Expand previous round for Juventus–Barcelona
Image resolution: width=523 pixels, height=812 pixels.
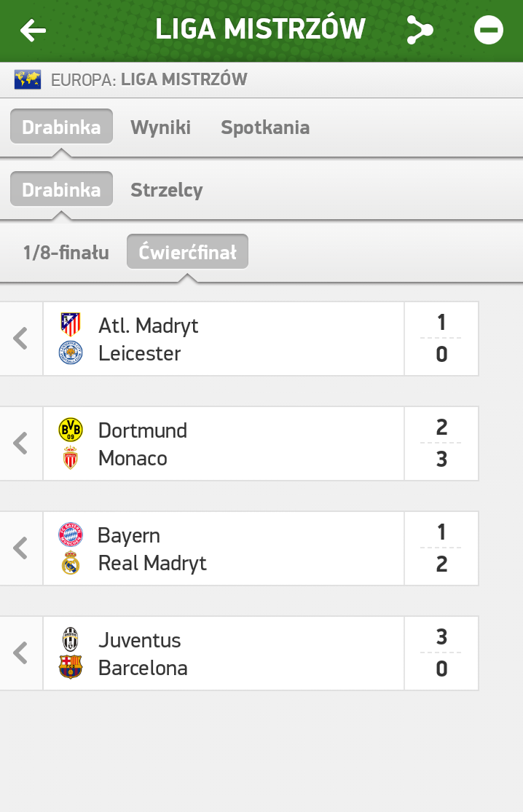(21, 653)
